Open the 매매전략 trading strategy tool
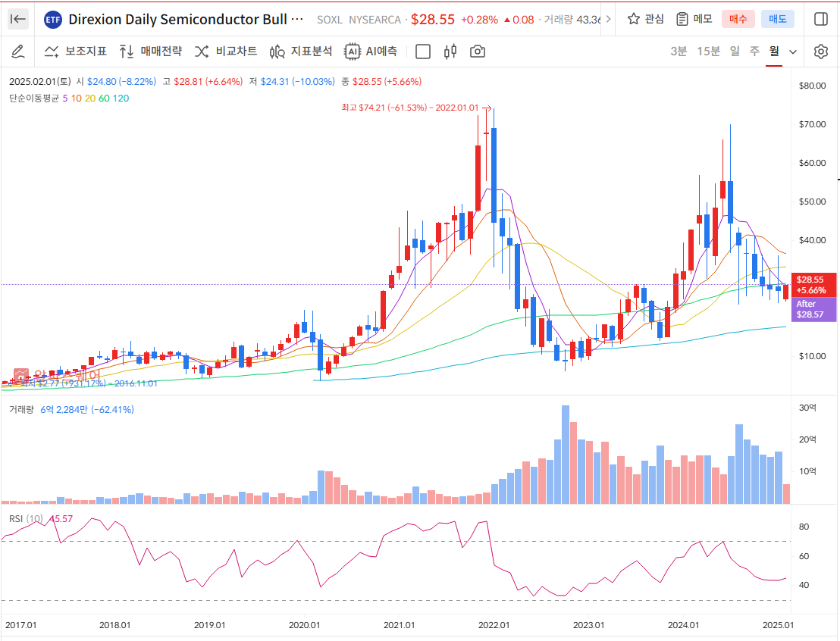This screenshot has width=840, height=641. click(151, 52)
